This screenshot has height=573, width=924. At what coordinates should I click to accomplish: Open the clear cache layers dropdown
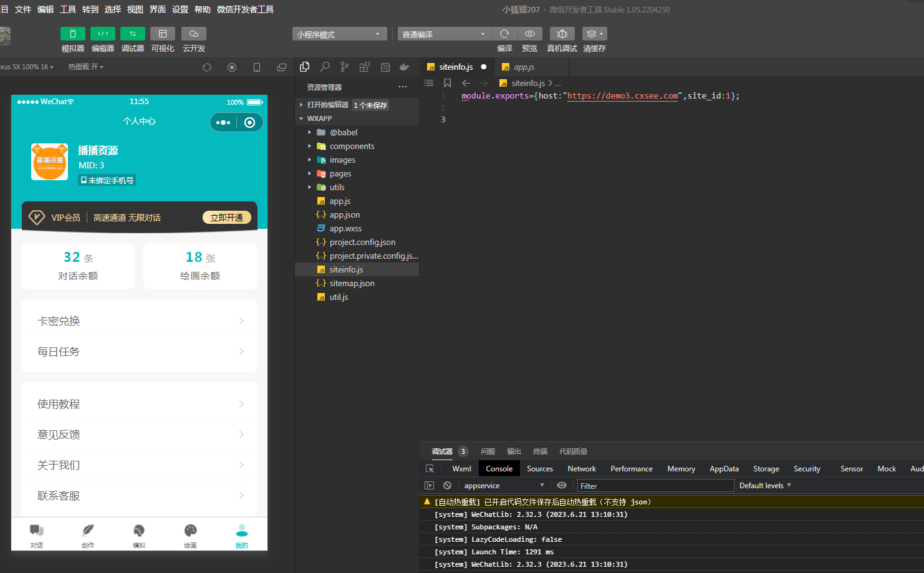click(594, 34)
